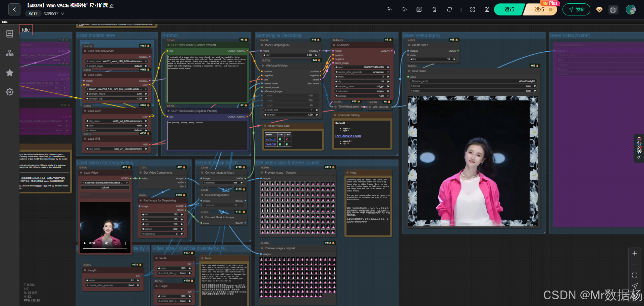Click the output video preview in Save Video
The image size is (644, 306).
(473, 161)
